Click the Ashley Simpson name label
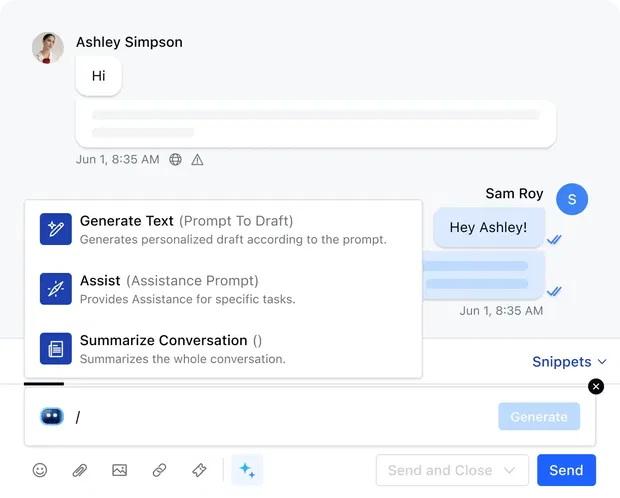The height and width of the screenshot is (498, 620). pyautogui.click(x=129, y=42)
